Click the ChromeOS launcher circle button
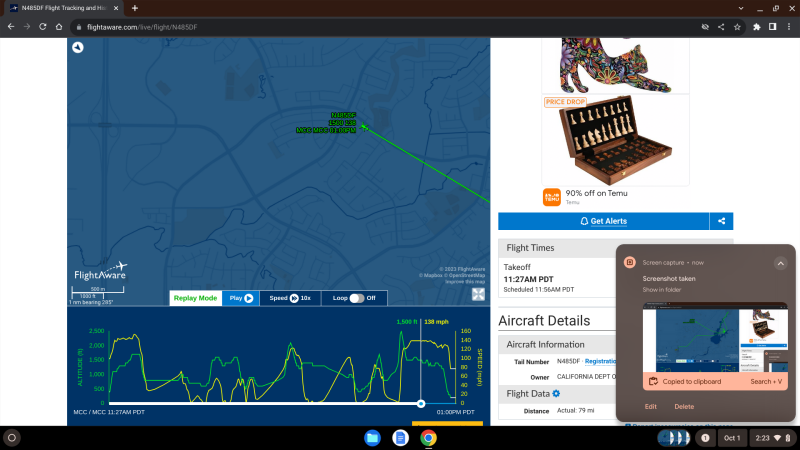 12,438
